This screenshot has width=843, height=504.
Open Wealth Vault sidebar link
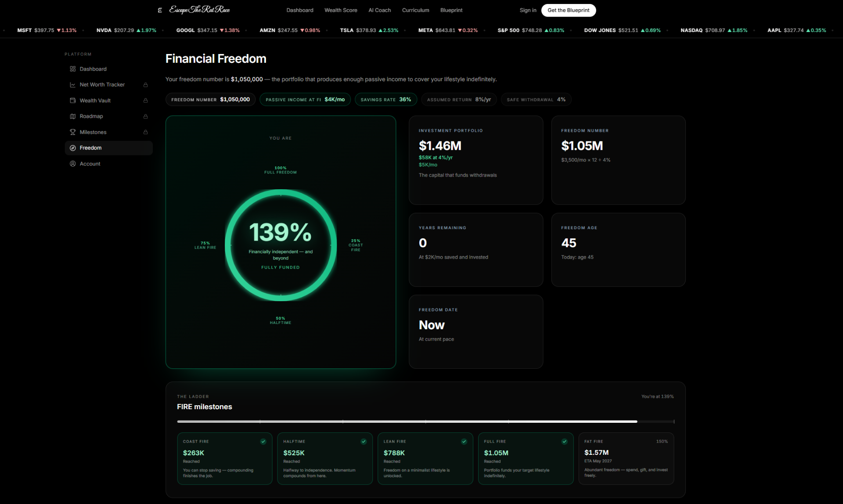108,101
